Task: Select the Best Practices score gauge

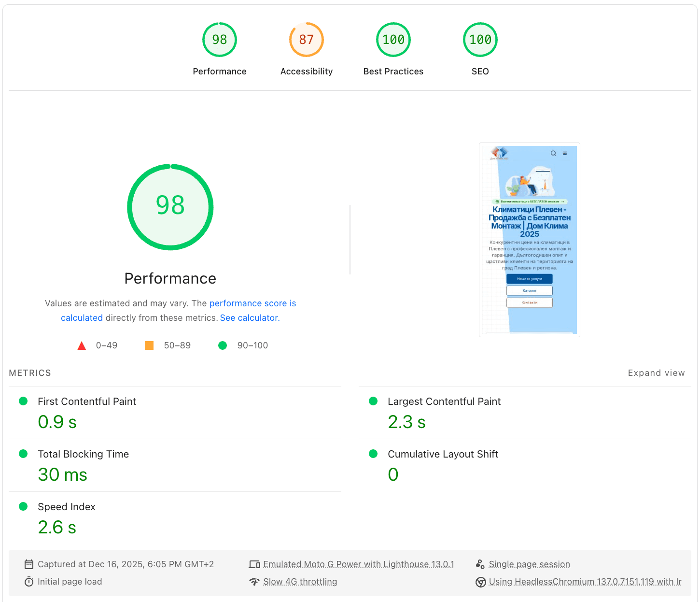Action: tap(393, 40)
